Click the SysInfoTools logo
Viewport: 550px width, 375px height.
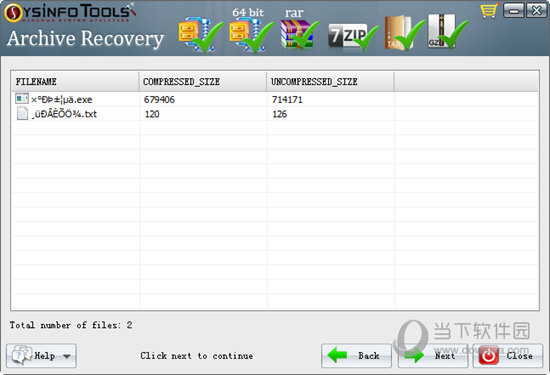click(69, 13)
